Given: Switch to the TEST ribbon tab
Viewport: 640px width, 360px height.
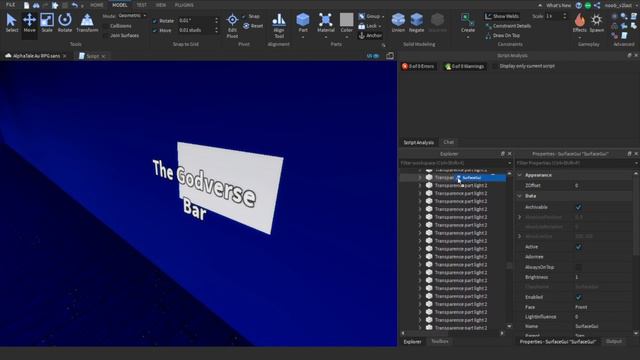Looking at the screenshot, I should click(x=142, y=5).
